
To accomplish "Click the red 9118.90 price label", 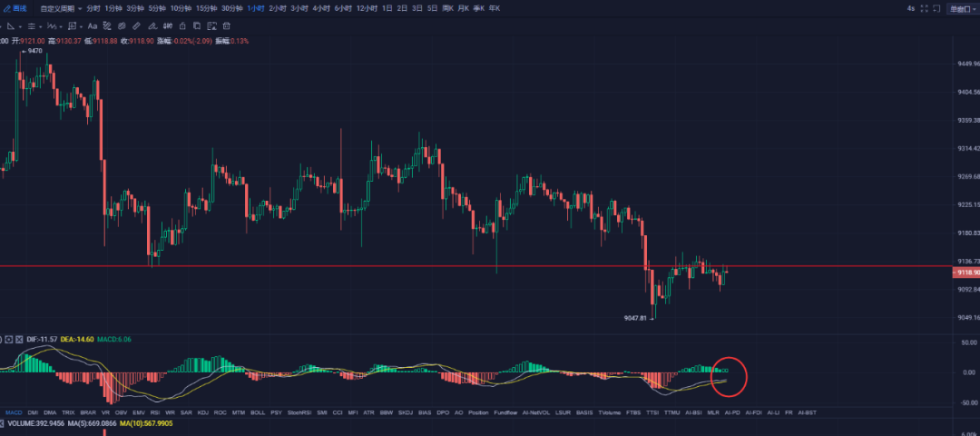I will click(x=965, y=272).
